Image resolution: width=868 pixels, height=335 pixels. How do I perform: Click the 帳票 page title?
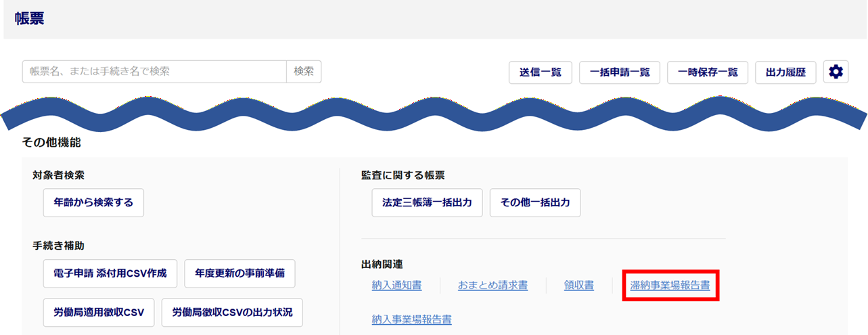point(29,19)
